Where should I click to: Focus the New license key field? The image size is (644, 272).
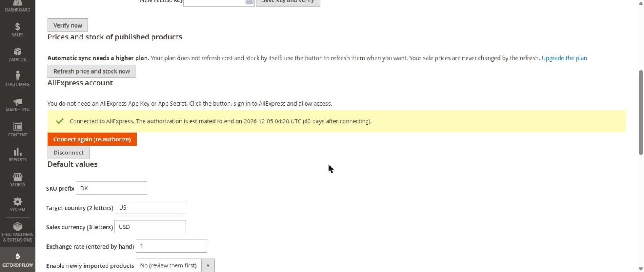coord(219,2)
